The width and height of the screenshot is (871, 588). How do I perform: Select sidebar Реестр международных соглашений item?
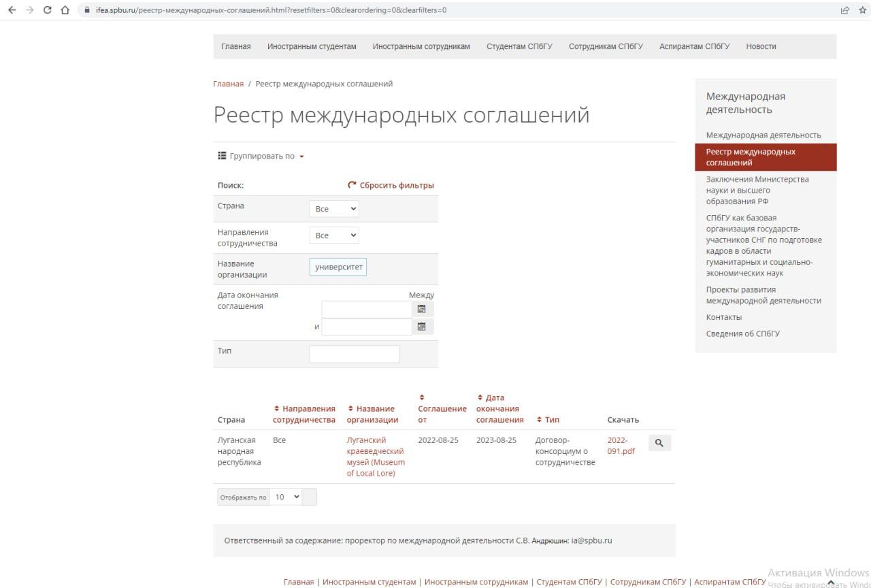pos(766,157)
